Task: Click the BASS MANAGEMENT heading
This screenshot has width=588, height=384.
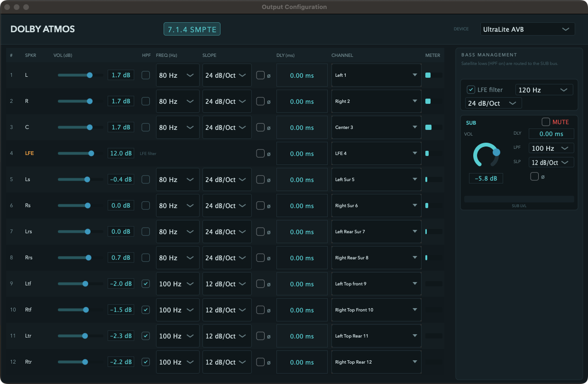Action: [489, 55]
